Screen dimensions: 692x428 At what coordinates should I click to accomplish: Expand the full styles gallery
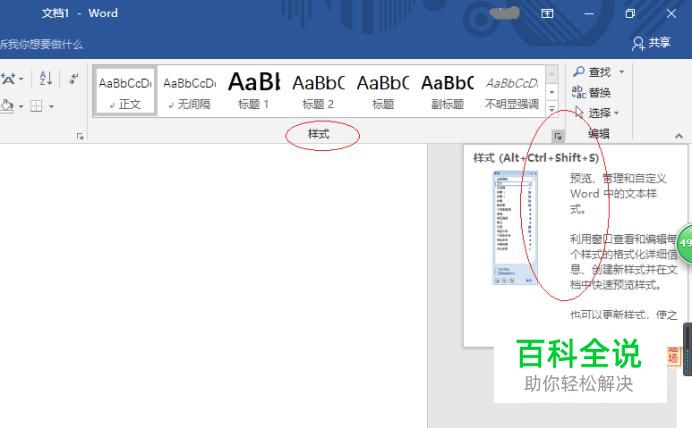click(552, 108)
